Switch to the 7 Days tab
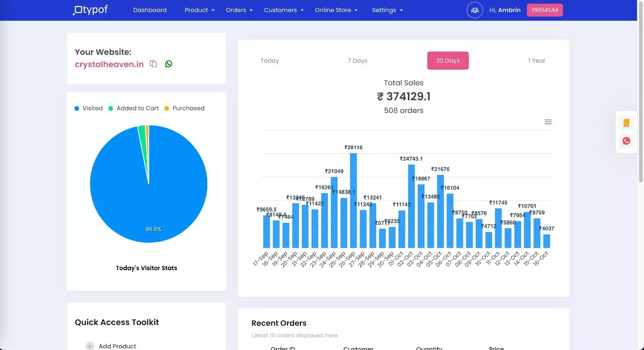This screenshot has width=644, height=350. [357, 61]
